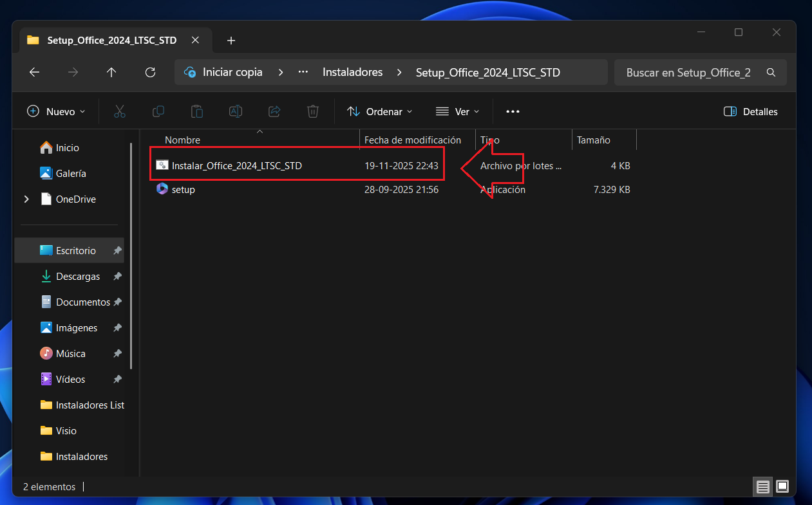Click the ellipsis in the address breadcrumb
812x505 pixels.
(303, 73)
